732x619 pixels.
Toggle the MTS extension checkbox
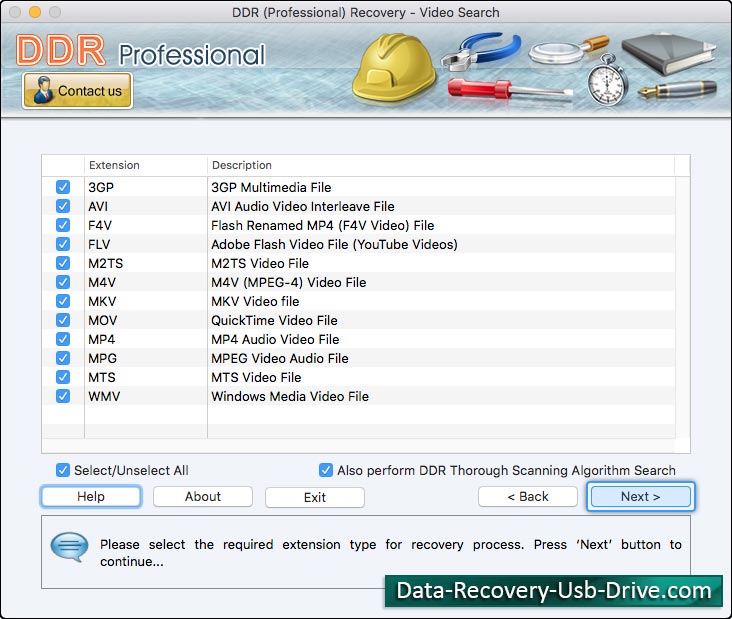(x=63, y=377)
